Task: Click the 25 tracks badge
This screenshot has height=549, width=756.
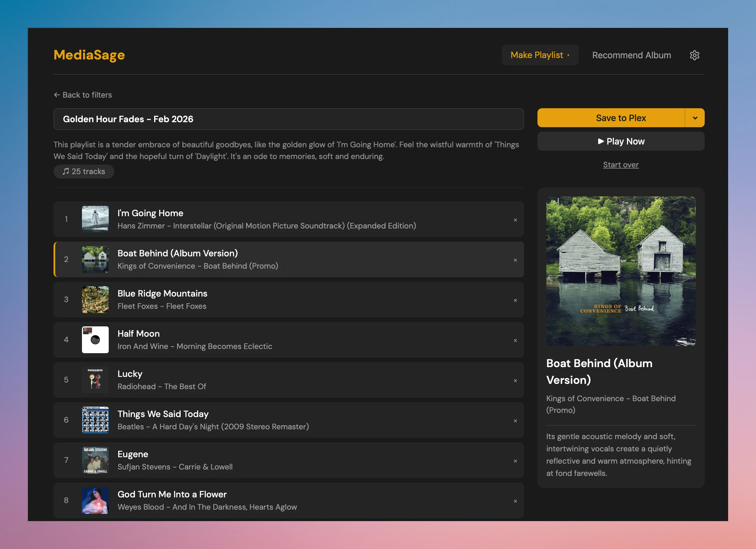Action: click(x=84, y=172)
